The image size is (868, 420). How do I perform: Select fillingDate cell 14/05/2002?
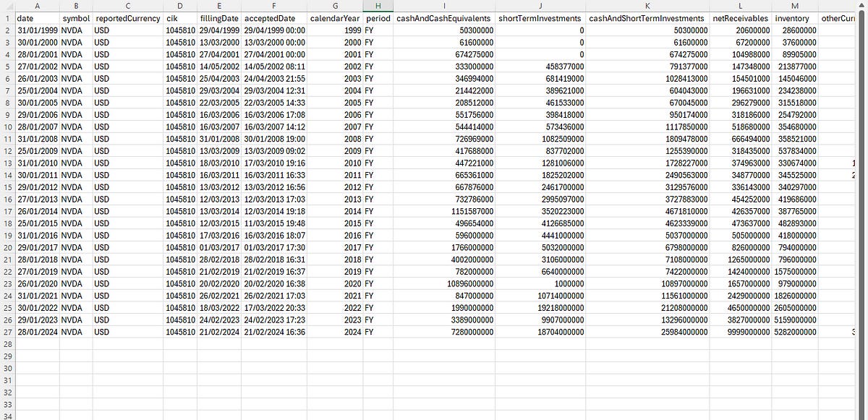point(218,67)
